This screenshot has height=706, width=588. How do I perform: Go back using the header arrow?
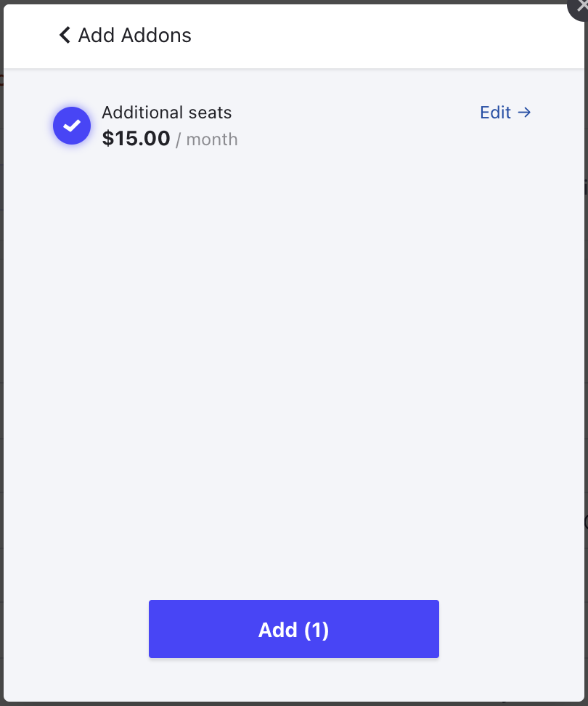[x=65, y=35]
